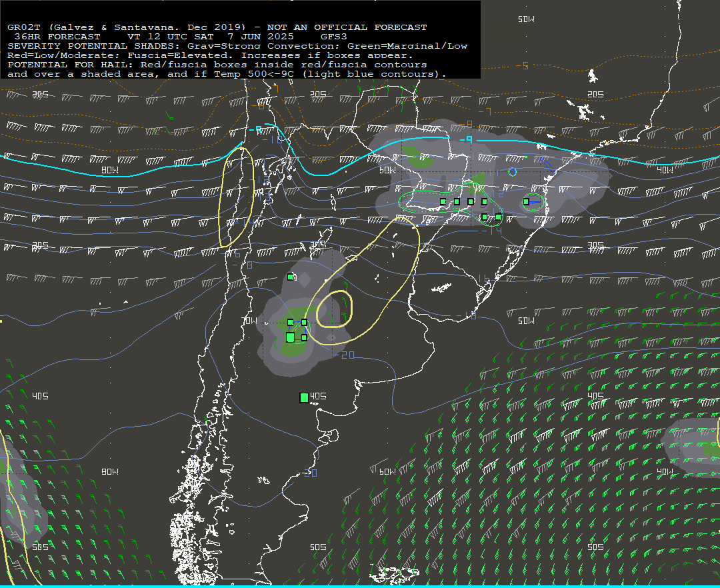Click the blue circle inside the green ring
720x588 pixels.
point(513,172)
